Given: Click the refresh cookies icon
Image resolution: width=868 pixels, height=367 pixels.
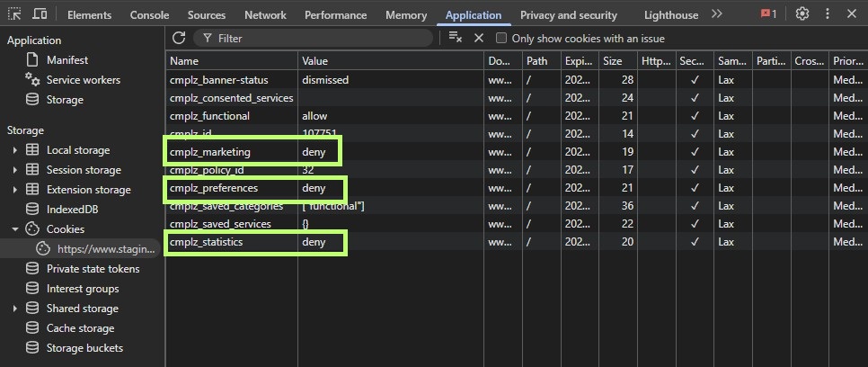Looking at the screenshot, I should pos(179,38).
